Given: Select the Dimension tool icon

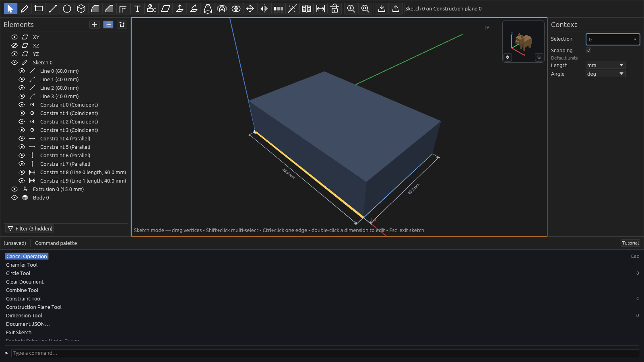Looking at the screenshot, I should [x=320, y=8].
